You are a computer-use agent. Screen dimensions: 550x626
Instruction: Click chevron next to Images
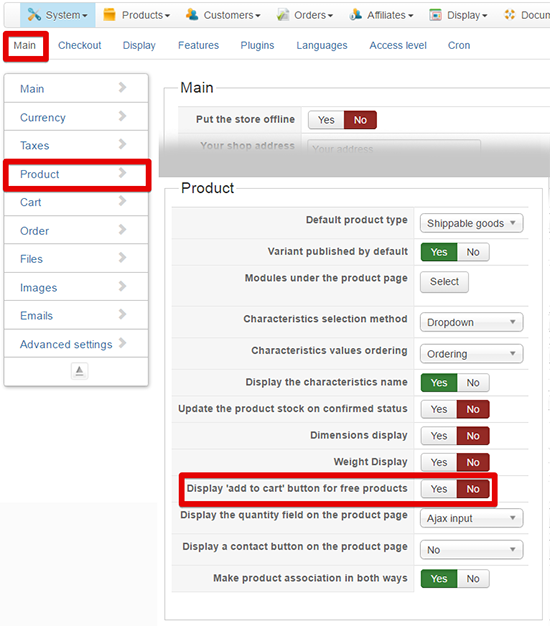click(x=123, y=286)
